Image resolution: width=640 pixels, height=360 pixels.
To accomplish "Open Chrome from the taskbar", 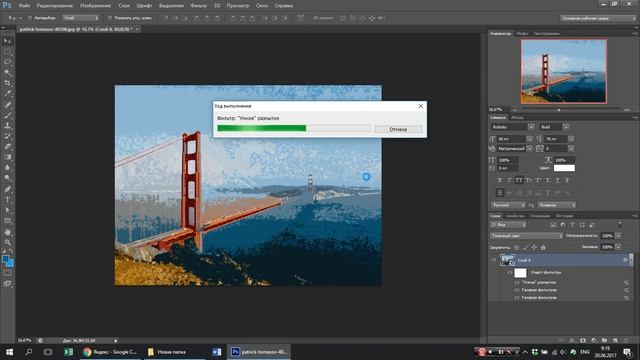I will (110, 352).
